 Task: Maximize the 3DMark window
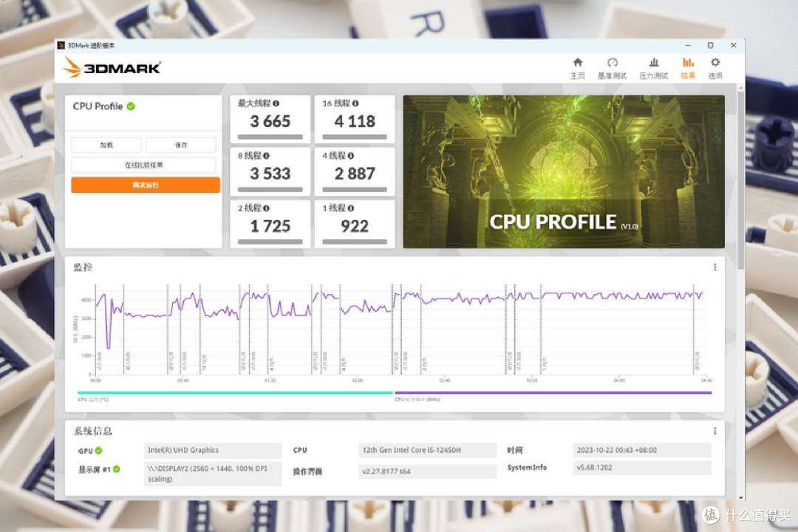711,45
